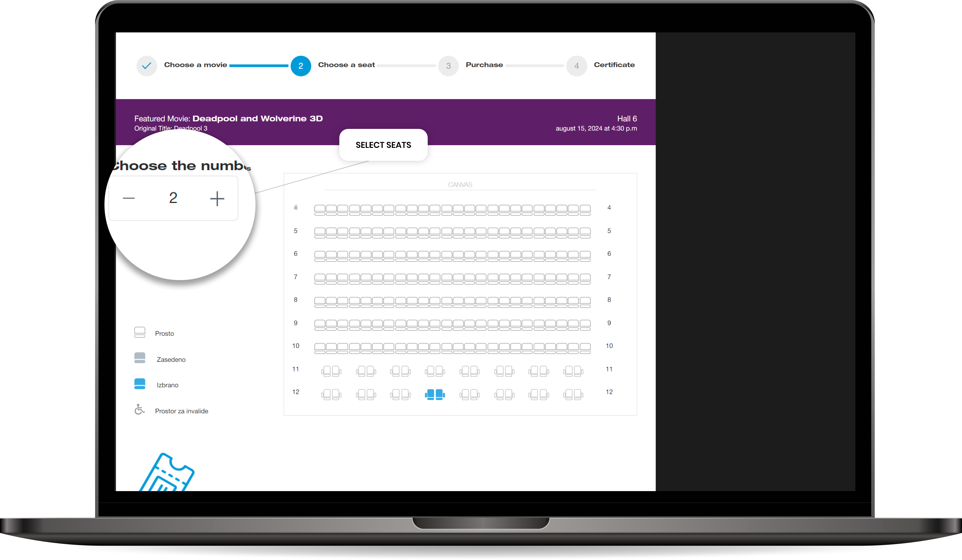Select the last seat in row 10
The image size is (962, 560).
coord(585,348)
